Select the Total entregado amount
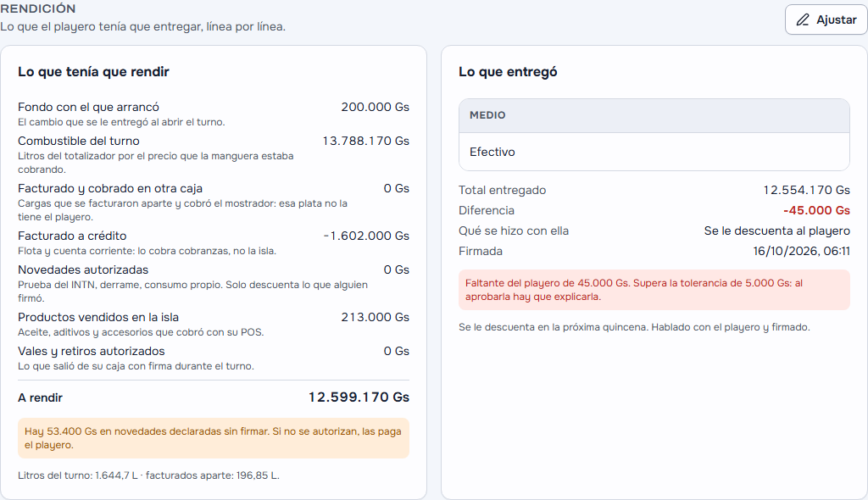Screen dimensions: 868x500 [x=807, y=190]
